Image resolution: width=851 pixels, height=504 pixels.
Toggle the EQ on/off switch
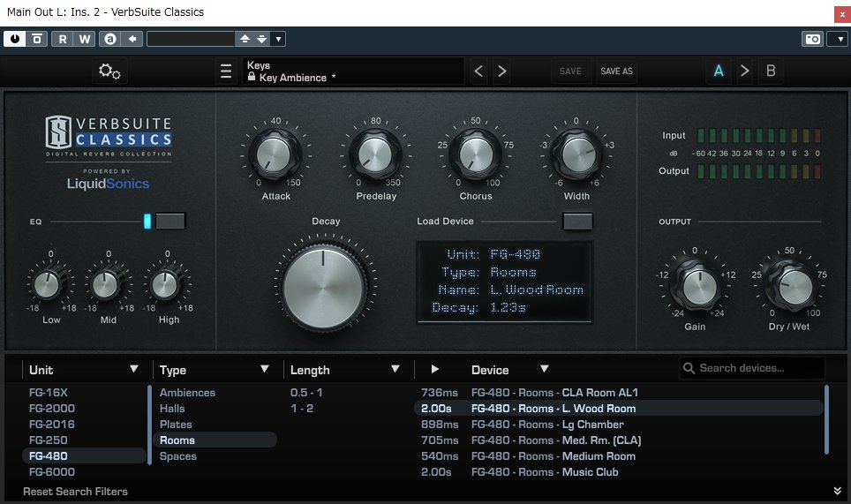[170, 222]
